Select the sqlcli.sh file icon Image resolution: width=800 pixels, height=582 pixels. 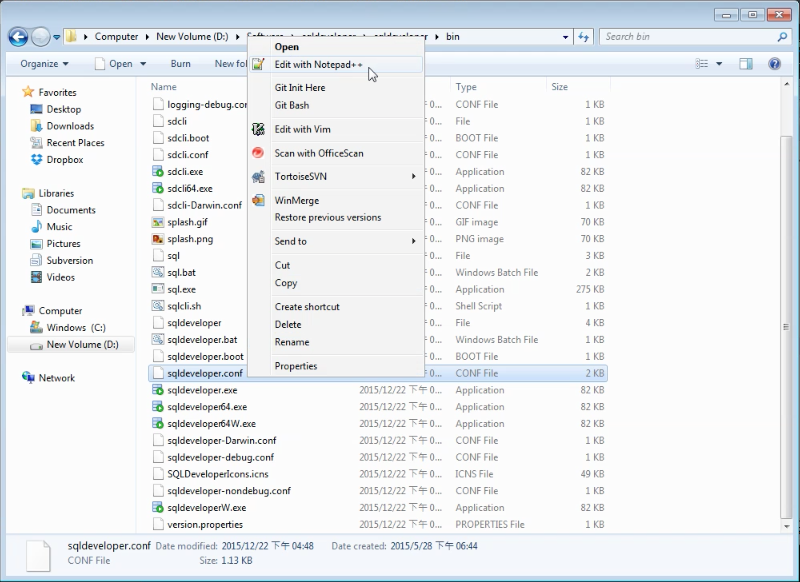[x=158, y=306]
